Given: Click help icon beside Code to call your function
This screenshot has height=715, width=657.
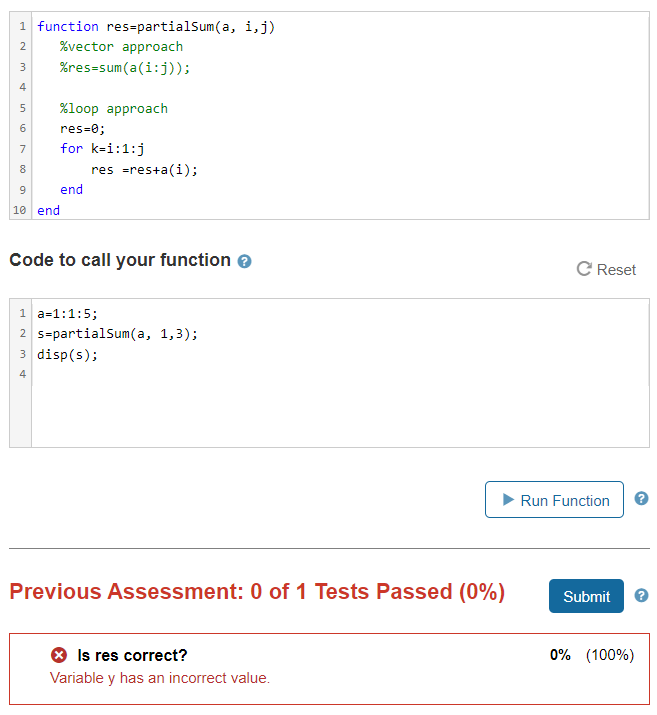Looking at the screenshot, I should pyautogui.click(x=244, y=261).
